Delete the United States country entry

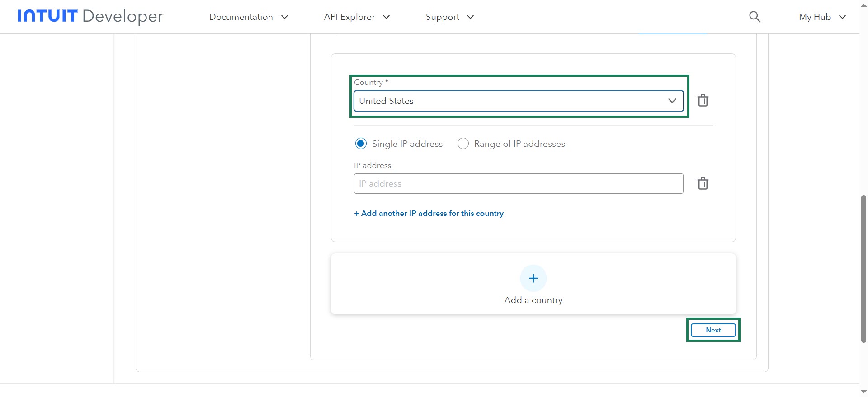[703, 100]
